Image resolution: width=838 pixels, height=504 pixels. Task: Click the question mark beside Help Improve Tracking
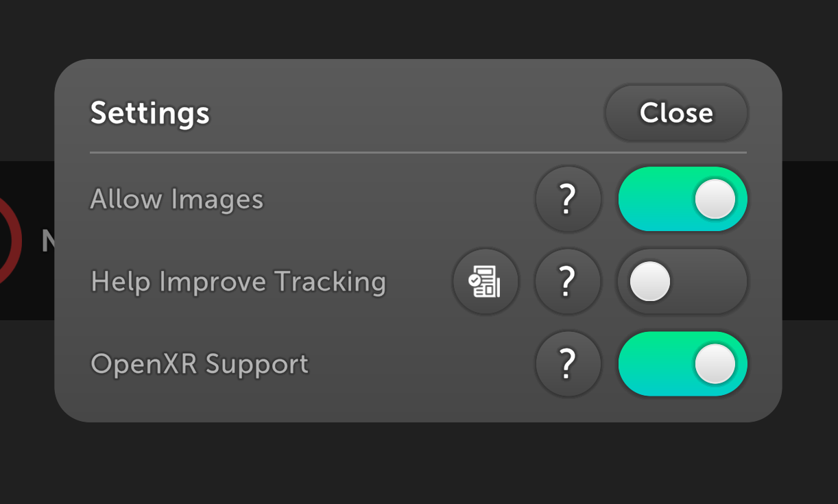[x=568, y=282]
